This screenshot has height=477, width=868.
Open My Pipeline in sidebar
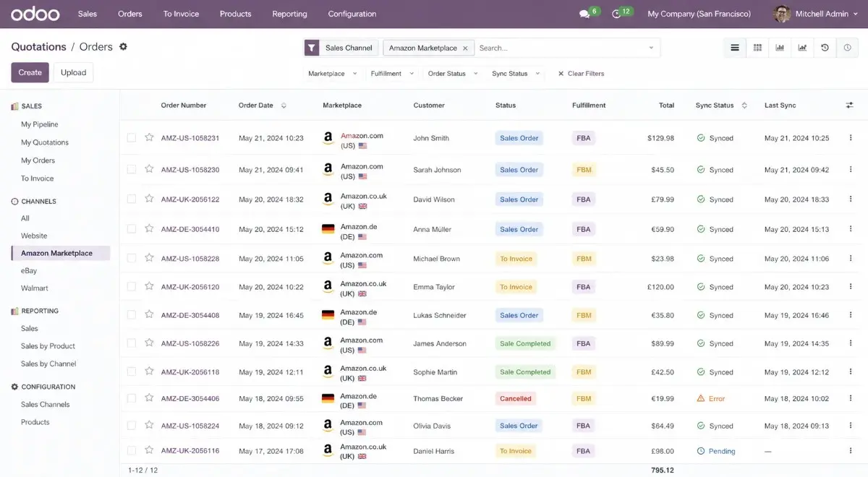pos(40,124)
